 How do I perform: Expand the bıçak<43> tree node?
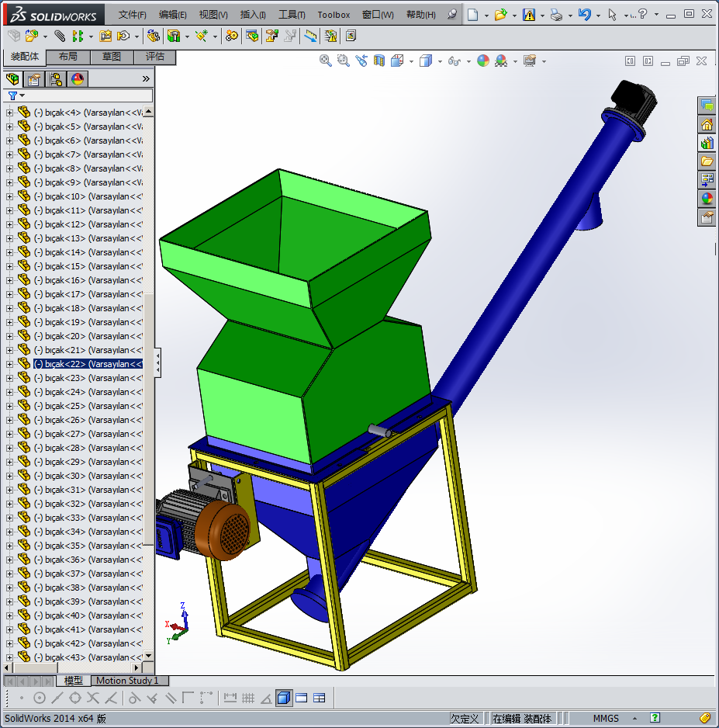pos(9,657)
